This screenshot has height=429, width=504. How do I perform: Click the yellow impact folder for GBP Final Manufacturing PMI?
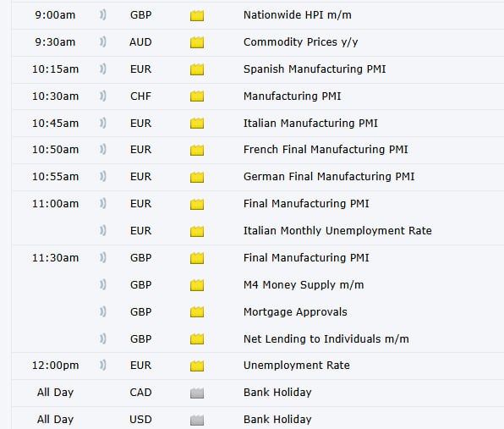197,258
